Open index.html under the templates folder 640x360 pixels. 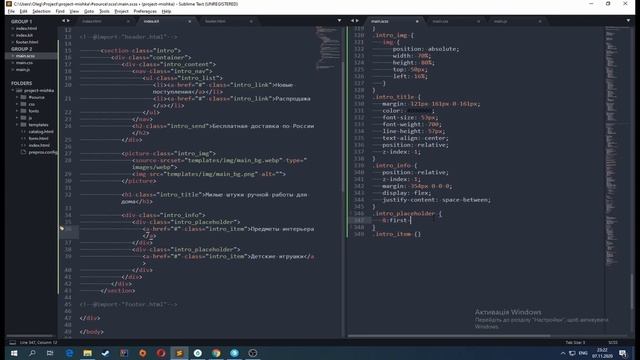pyautogui.click(x=39, y=145)
